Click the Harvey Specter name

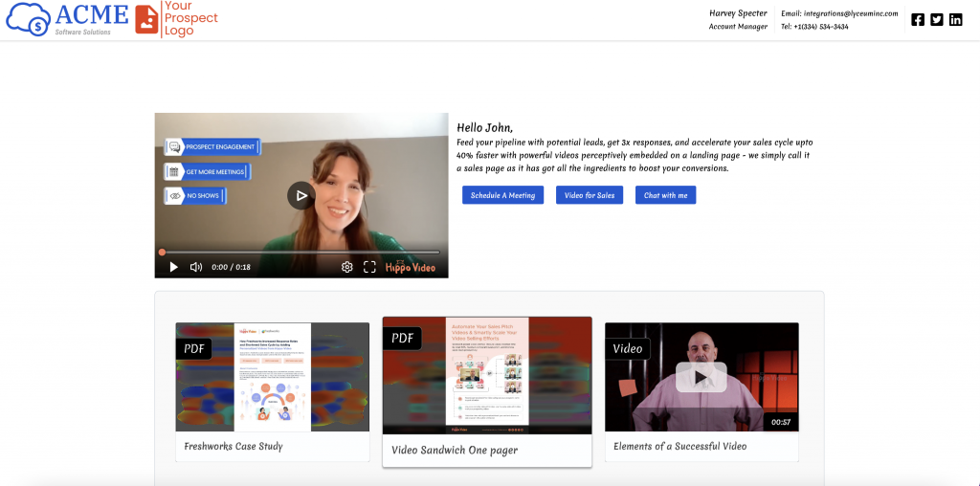click(x=738, y=13)
